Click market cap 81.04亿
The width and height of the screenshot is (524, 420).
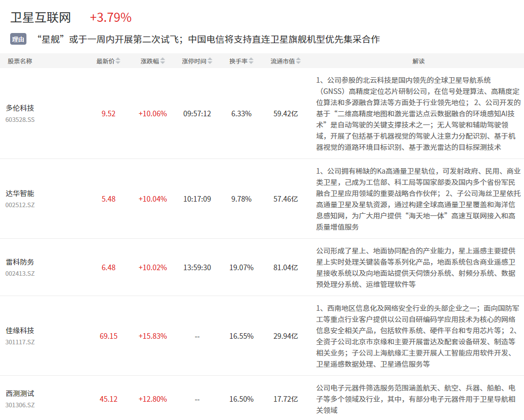(x=286, y=268)
